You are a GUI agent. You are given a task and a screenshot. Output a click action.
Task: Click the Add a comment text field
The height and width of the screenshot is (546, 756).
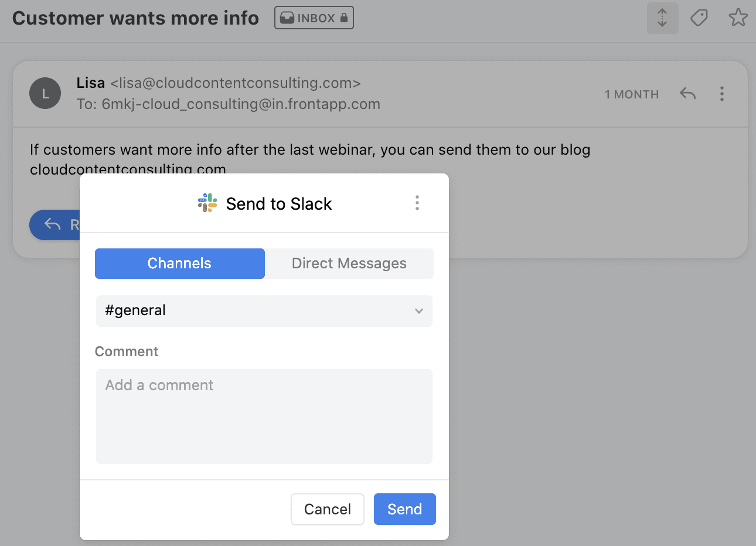264,417
